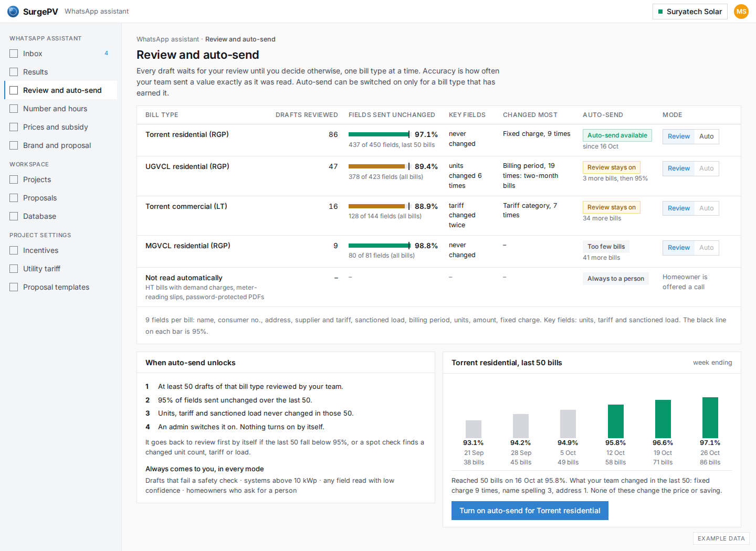Click the Projects sidebar icon
Viewport: 756px width, 551px height.
coord(14,179)
